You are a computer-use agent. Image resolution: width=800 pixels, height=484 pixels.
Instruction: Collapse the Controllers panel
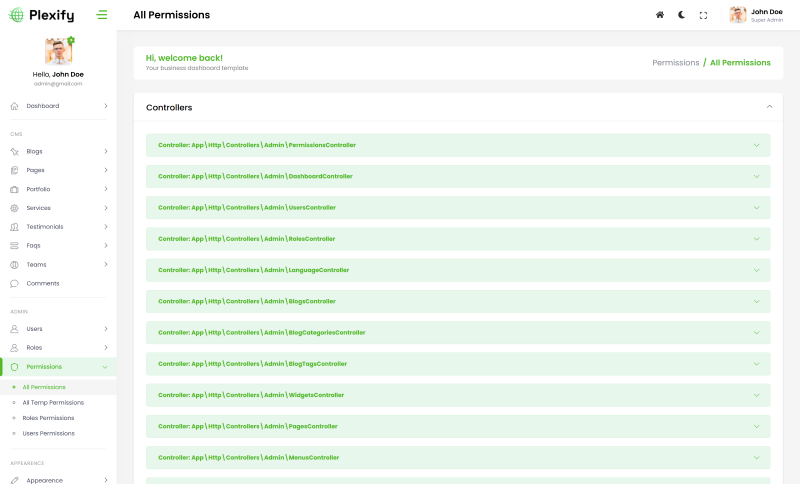769,106
